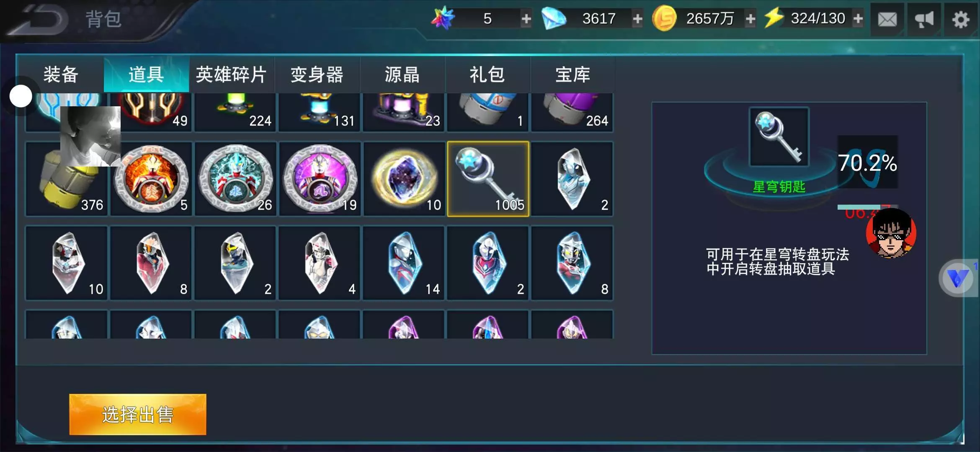This screenshot has height=452, width=980.
Task: Add gold coins with plus beside 2657万
Action: click(750, 19)
